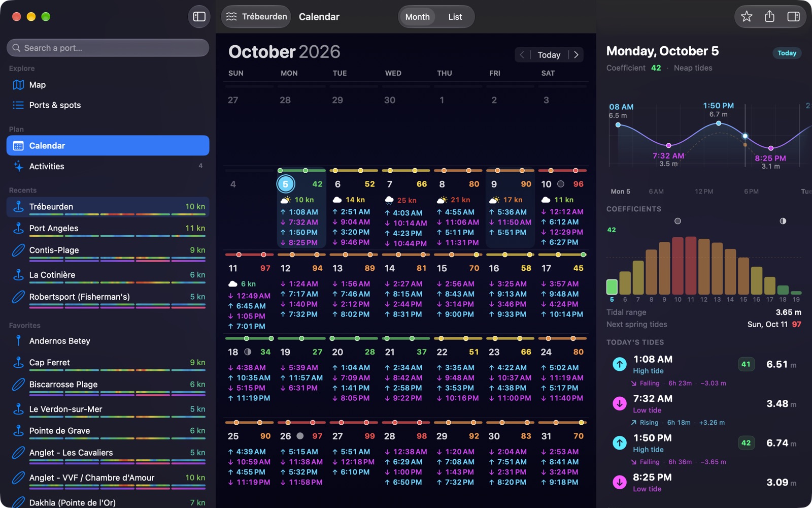812x508 pixels.
Task: Open the Trébeurden port selector button
Action: pos(256,17)
